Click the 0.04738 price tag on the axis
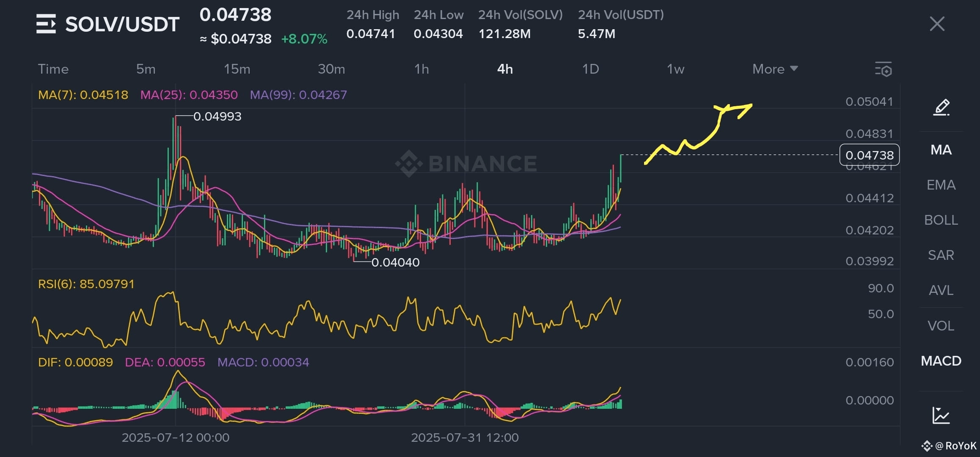 point(870,155)
